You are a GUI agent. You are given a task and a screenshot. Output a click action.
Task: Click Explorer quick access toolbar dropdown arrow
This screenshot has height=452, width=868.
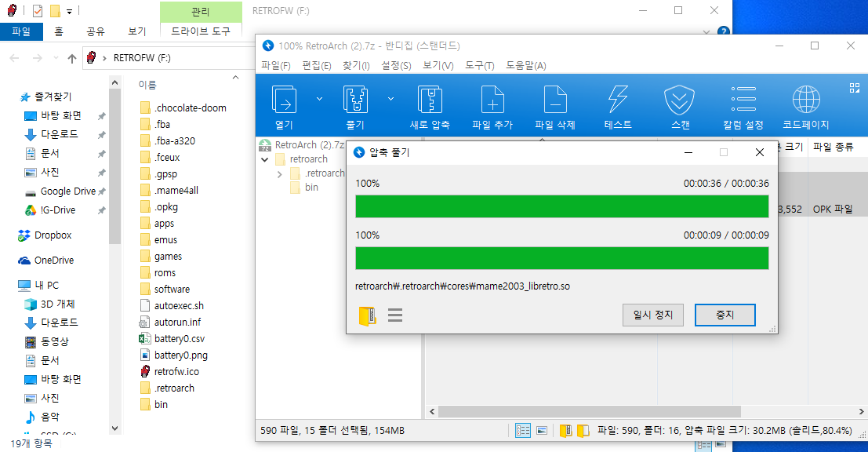tap(69, 11)
